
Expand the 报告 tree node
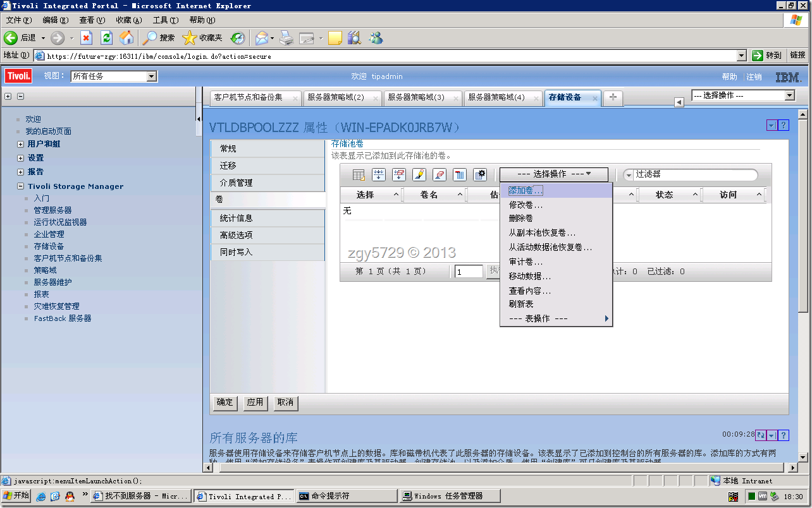point(21,172)
